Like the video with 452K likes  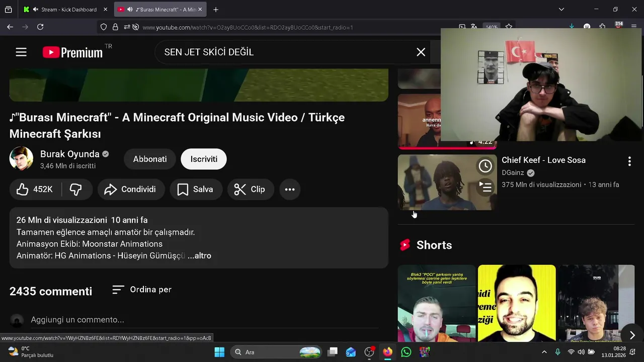(x=35, y=190)
